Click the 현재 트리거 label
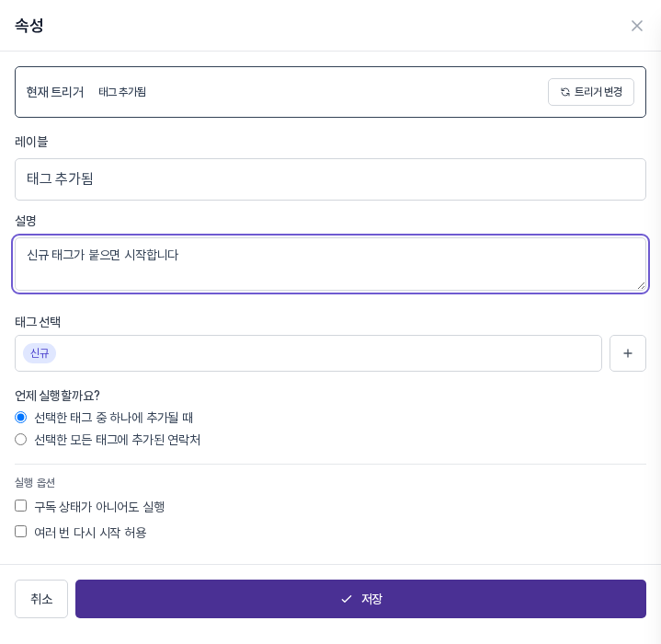Screen dimensions: 661x644 pos(55,92)
